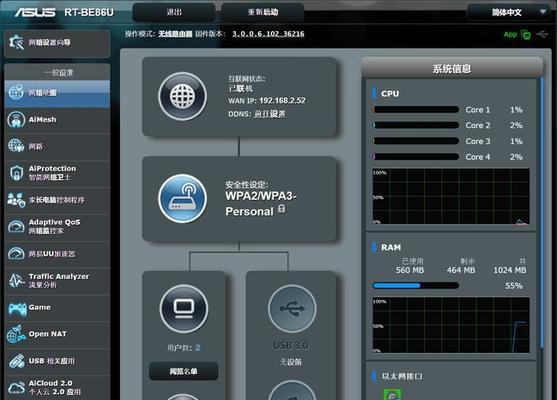Image resolution: width=557 pixels, height=400 pixels.
Task: Open AiMesh from the sidebar icon
Action: point(16,119)
